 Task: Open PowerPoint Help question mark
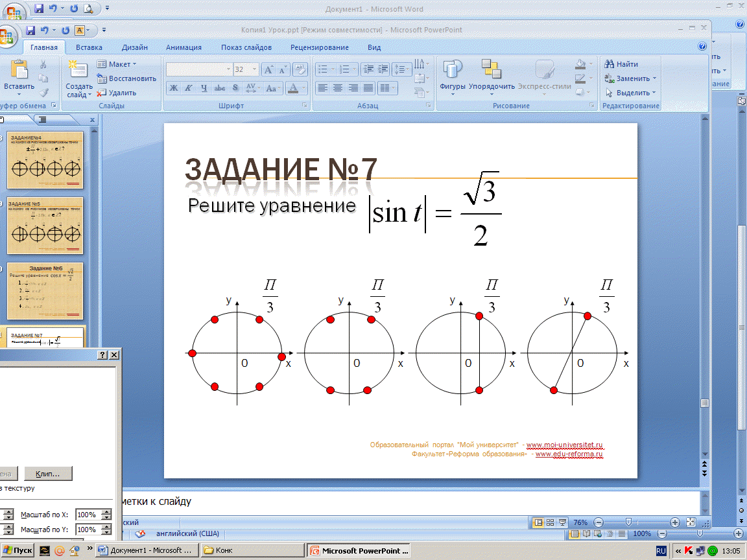coord(702,46)
